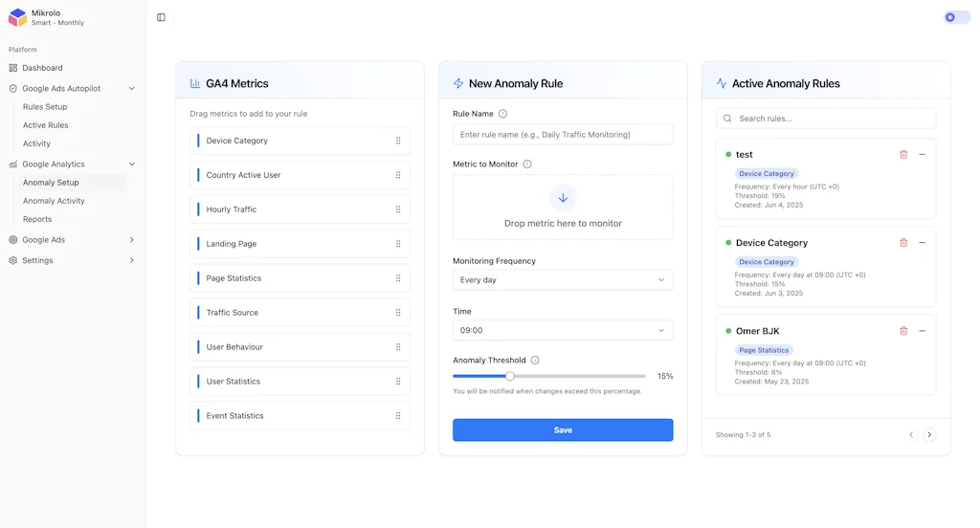980x528 pixels.
Task: Open Anomaly Activity in the sidebar
Action: pyautogui.click(x=54, y=201)
